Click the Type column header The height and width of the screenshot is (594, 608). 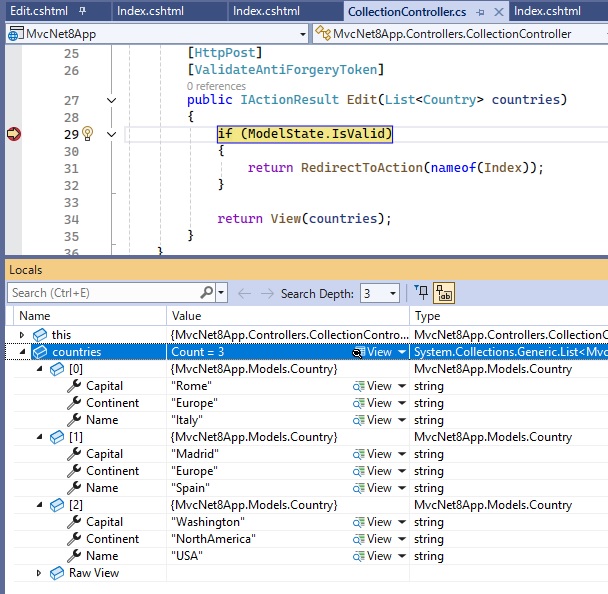pyautogui.click(x=509, y=316)
